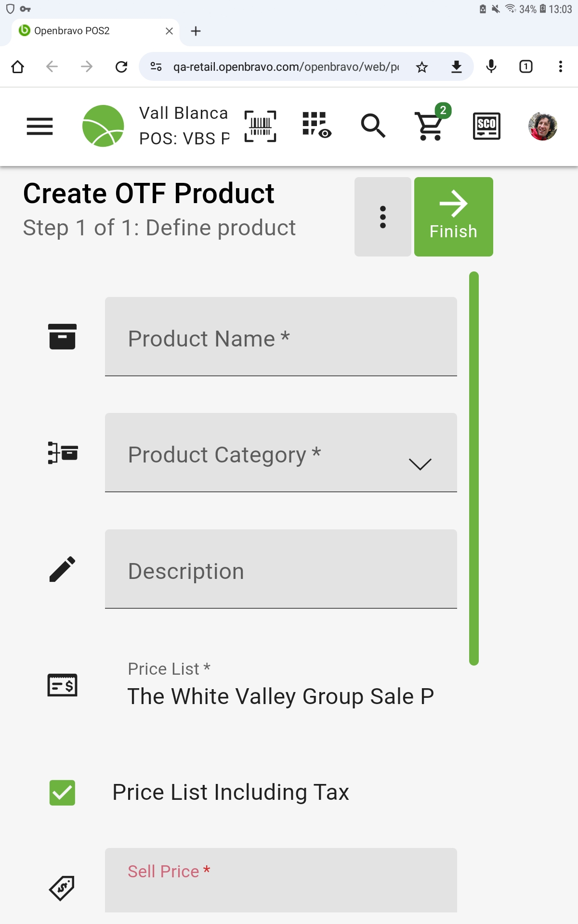Image resolution: width=578 pixels, height=924 pixels.
Task: Click the search magnifier icon
Action: pyautogui.click(x=373, y=126)
